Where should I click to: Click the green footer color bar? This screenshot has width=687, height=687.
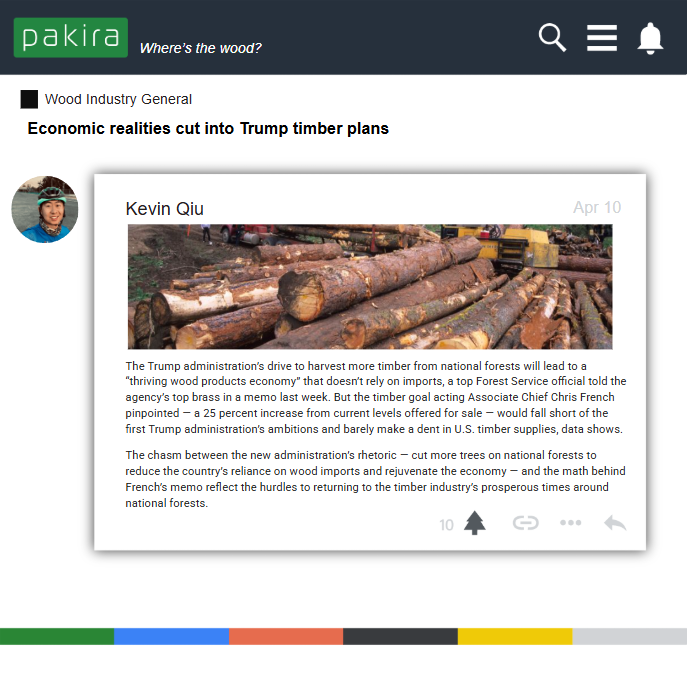[57, 636]
